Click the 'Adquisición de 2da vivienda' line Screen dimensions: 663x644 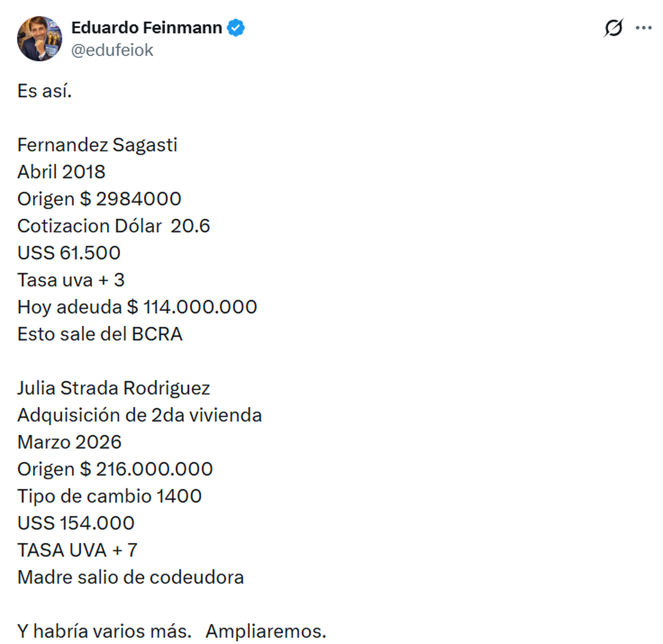[x=140, y=415]
